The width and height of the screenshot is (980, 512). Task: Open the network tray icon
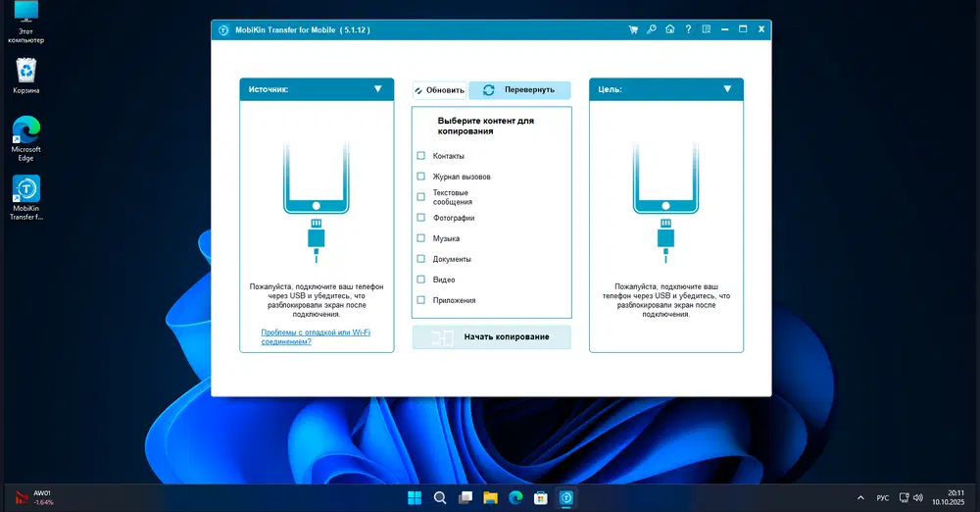coord(904,498)
